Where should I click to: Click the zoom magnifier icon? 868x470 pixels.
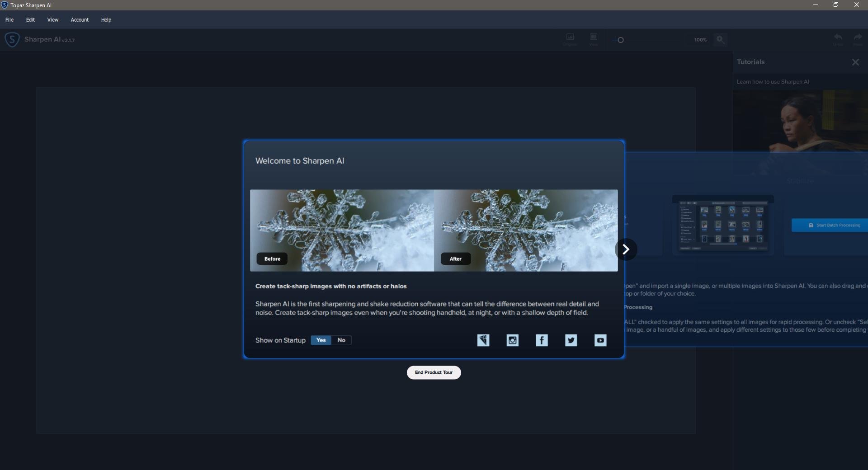click(x=721, y=40)
